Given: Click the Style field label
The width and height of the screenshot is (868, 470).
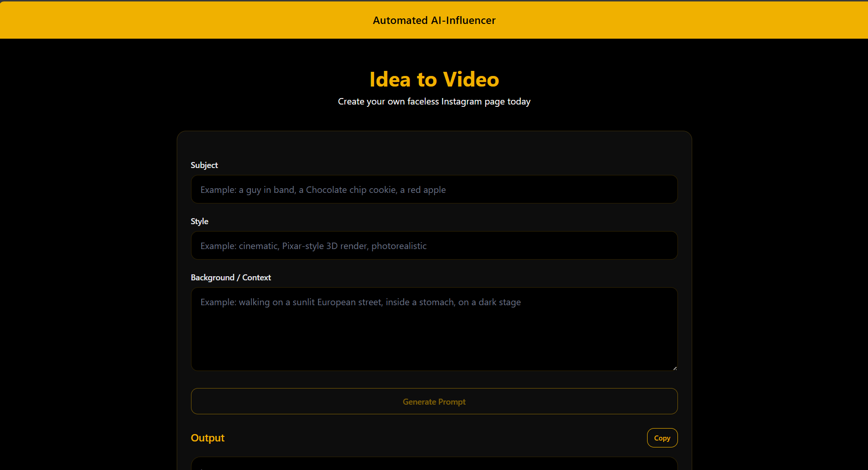Looking at the screenshot, I should (199, 221).
